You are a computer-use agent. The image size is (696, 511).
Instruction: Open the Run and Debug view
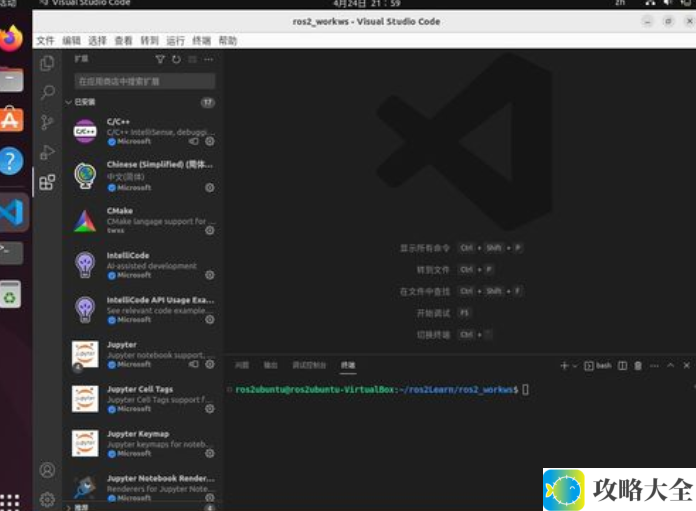pos(47,152)
